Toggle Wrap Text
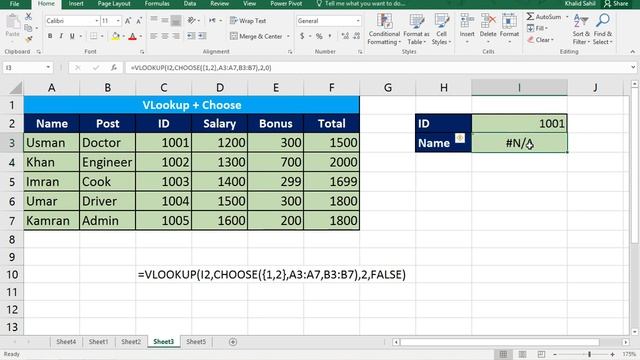Viewport: 640px width, 360px height. [248, 21]
